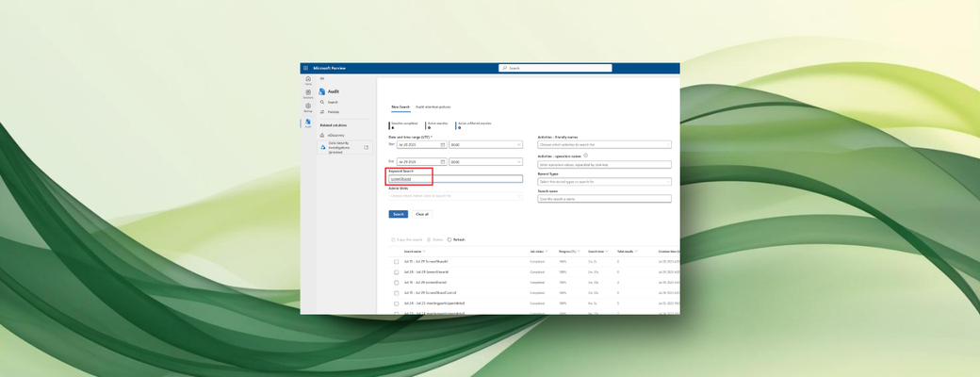The height and width of the screenshot is (377, 980).
Task: Go to Home in left rail
Action: tap(308, 80)
